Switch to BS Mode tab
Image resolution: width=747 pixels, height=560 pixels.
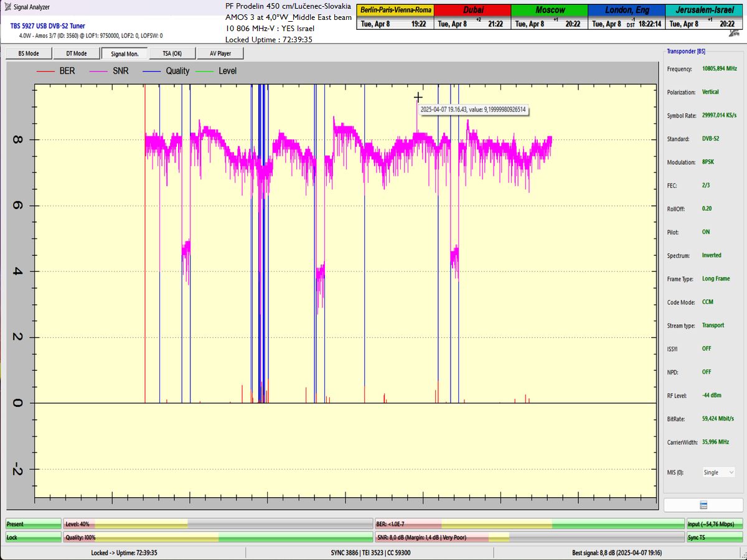tap(29, 54)
